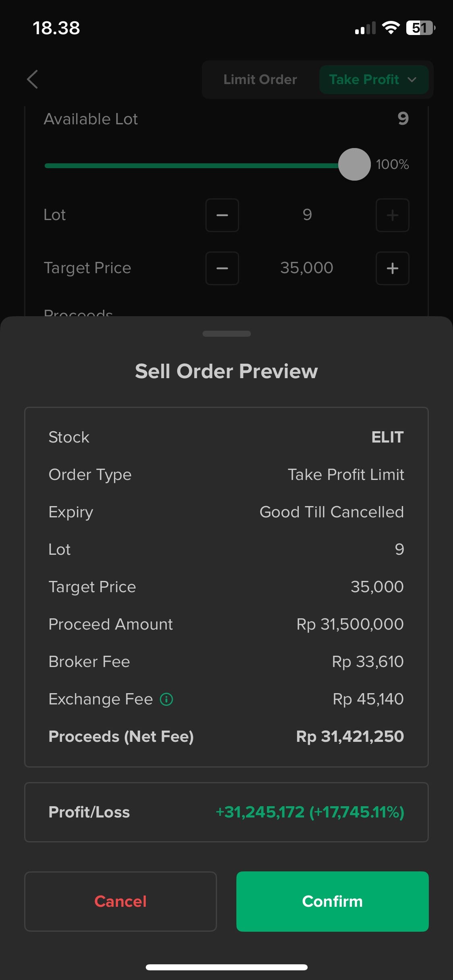
Task: Tap the battery indicator icon
Action: [421, 28]
